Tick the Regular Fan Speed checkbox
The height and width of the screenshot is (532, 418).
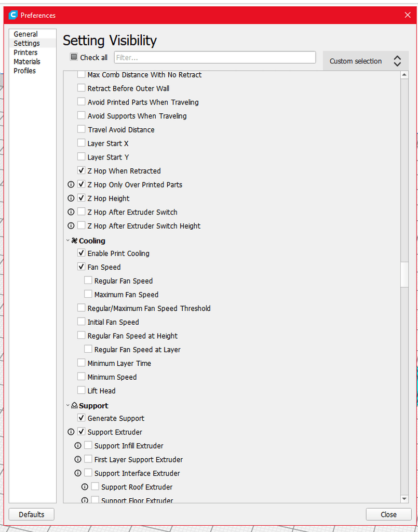coord(88,281)
